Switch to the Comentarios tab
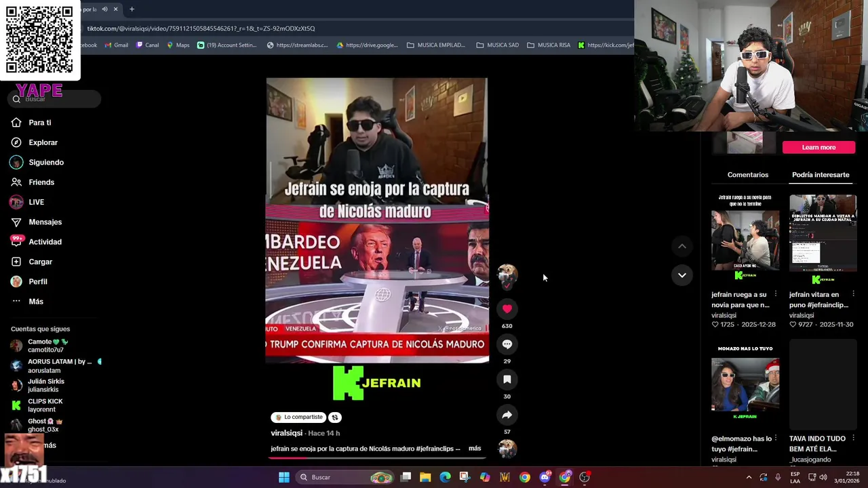This screenshot has width=868, height=488. [747, 175]
